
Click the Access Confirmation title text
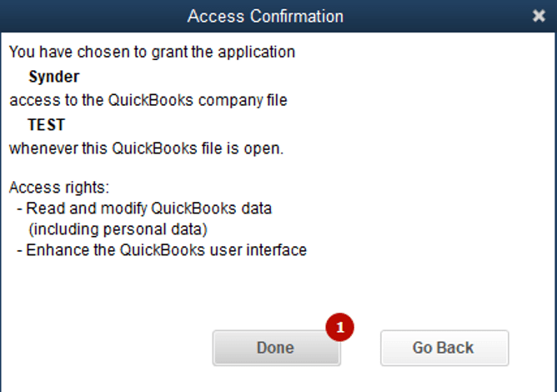point(265,17)
